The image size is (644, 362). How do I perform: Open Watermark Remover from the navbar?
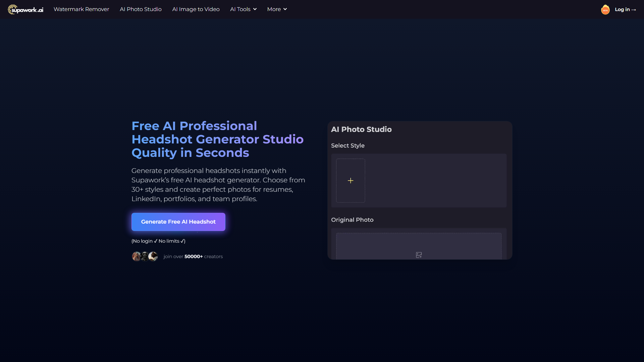(81, 9)
